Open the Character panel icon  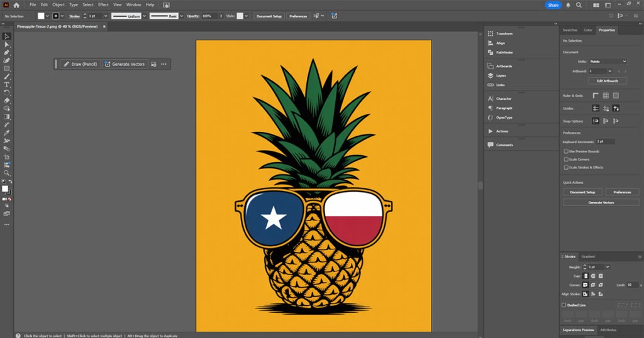point(491,99)
